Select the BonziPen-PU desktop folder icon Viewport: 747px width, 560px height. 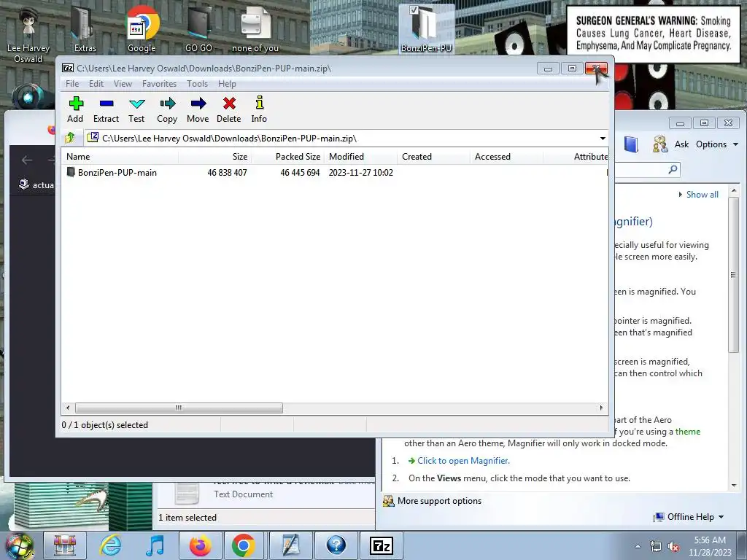(x=426, y=29)
